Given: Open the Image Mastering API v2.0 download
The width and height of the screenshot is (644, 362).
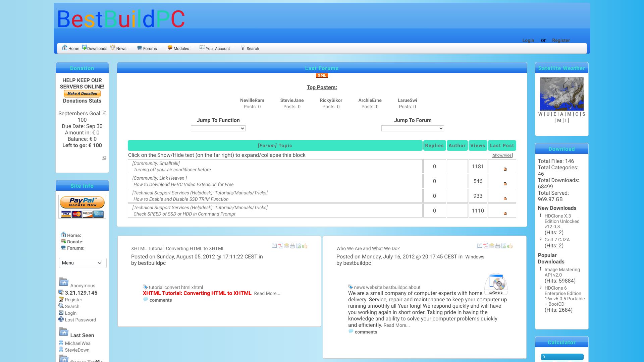Looking at the screenshot, I should (x=562, y=272).
